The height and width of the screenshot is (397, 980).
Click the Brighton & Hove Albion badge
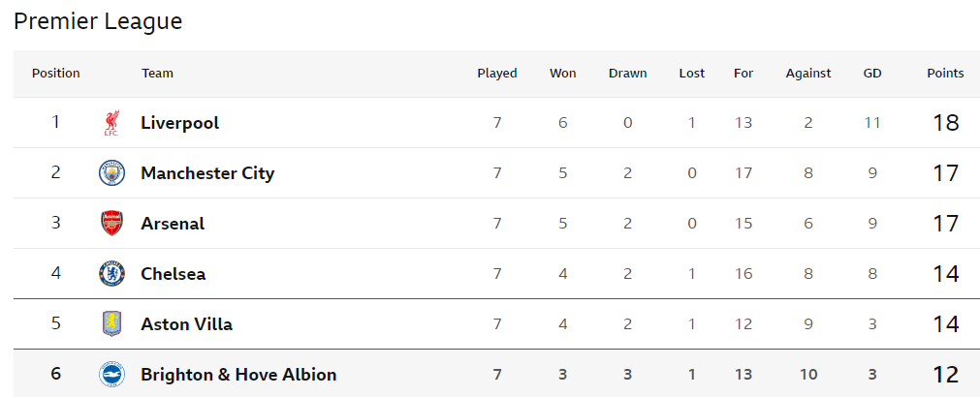point(111,375)
